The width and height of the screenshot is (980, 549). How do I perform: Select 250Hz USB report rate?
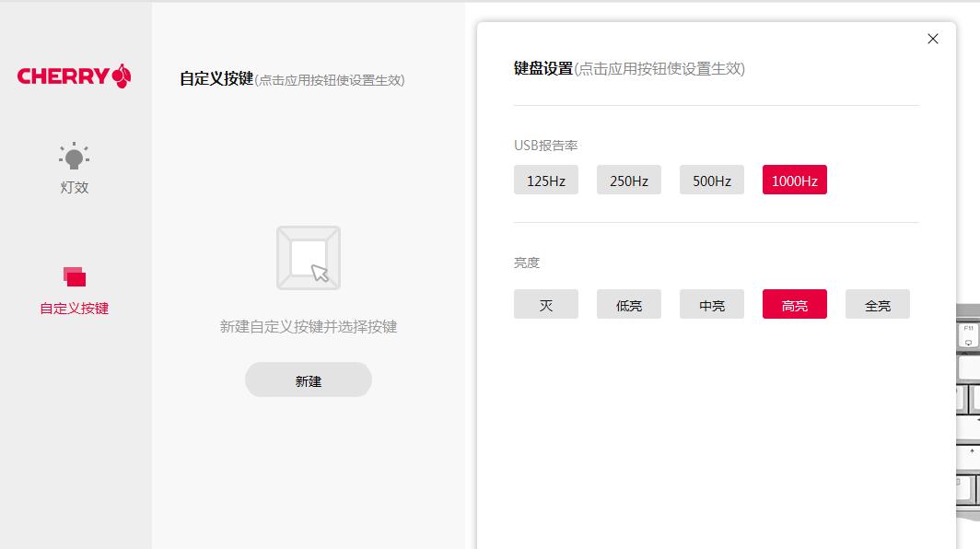(628, 180)
